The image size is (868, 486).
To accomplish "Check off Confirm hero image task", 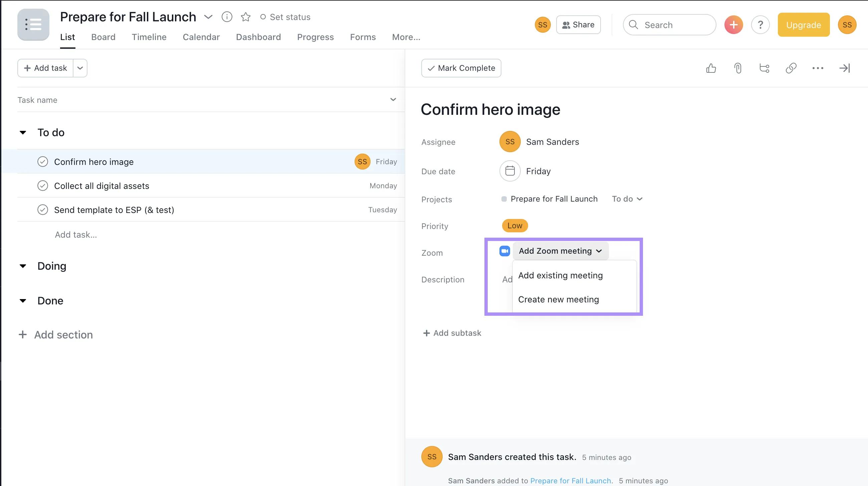I will [43, 162].
